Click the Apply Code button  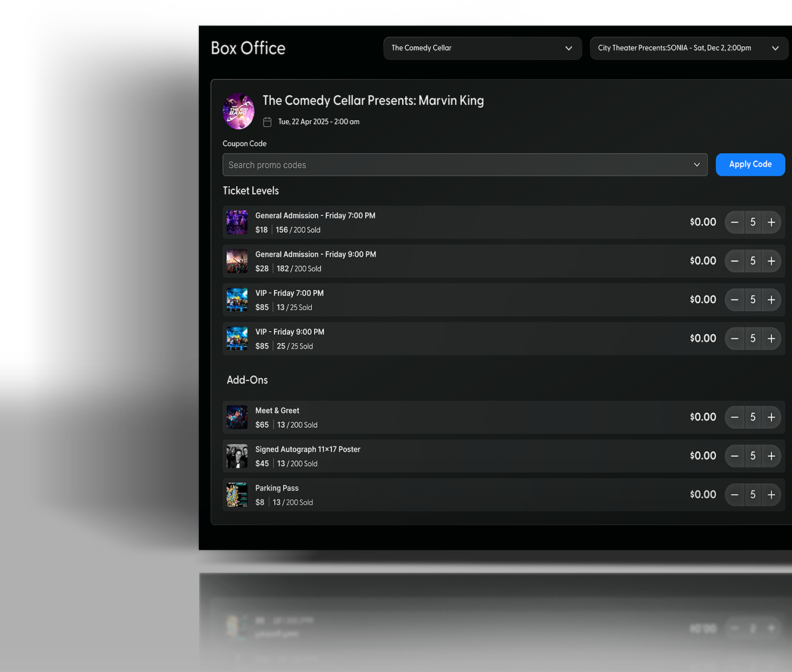[x=750, y=165]
